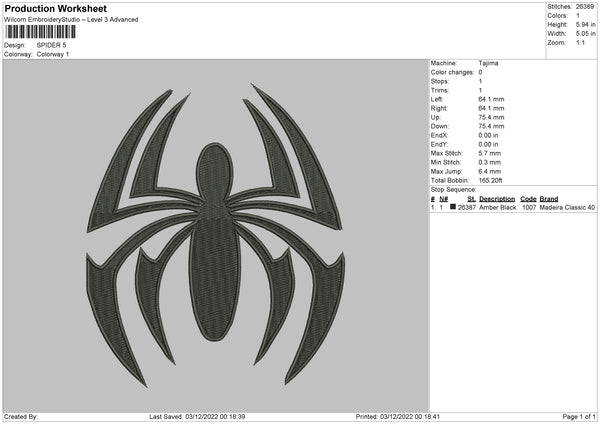Click the Amber Black color swatch
Image resolution: width=600 pixels, height=424 pixels.
pyautogui.click(x=453, y=208)
